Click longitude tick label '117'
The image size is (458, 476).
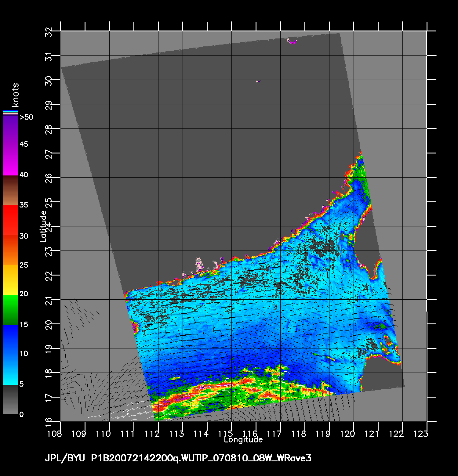[x=274, y=434]
